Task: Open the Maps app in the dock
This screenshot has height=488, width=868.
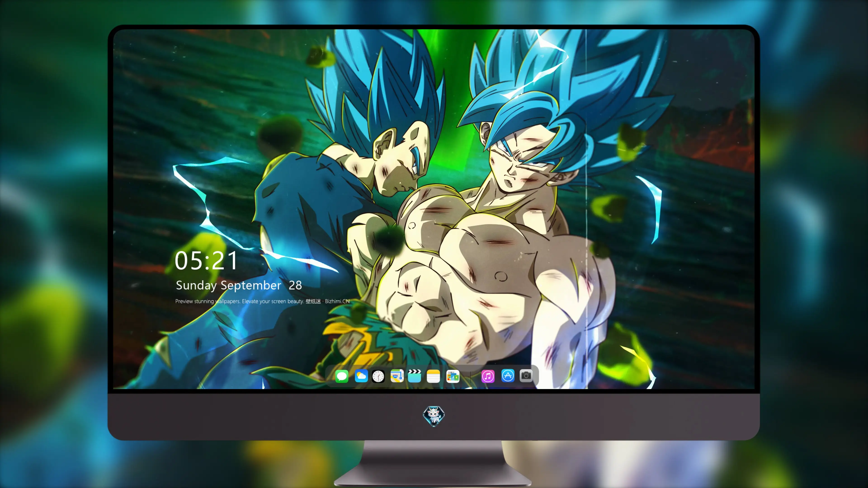Action: (397, 376)
